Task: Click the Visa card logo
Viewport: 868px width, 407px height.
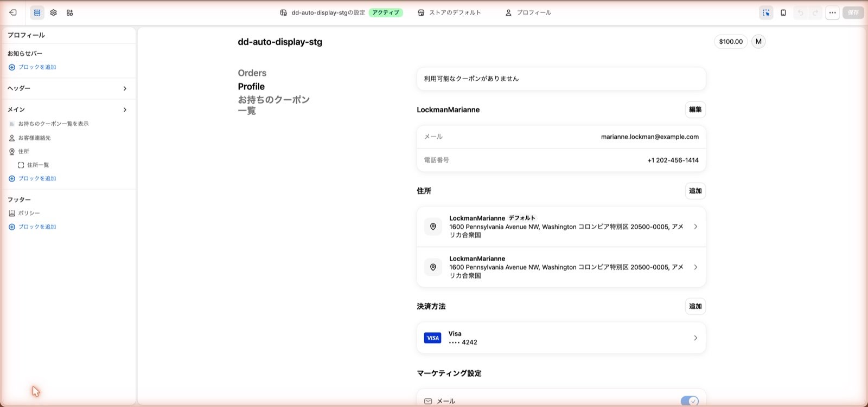Action: click(x=432, y=338)
